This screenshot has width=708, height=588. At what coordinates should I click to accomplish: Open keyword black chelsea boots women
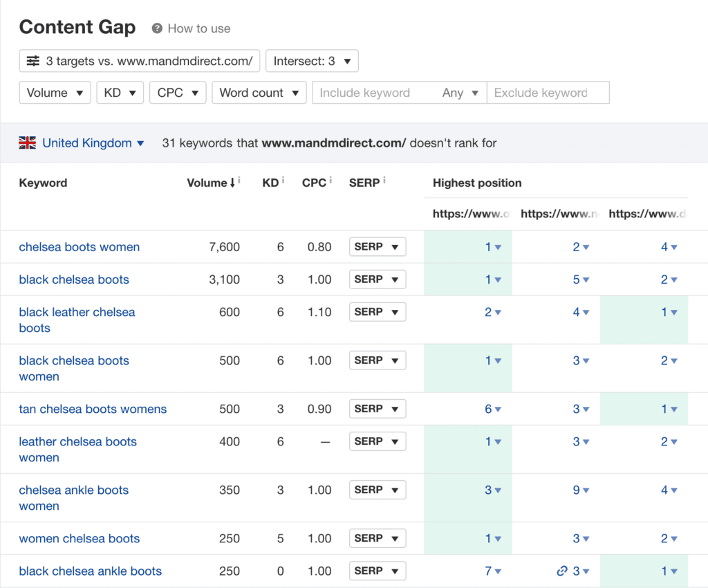click(x=74, y=368)
